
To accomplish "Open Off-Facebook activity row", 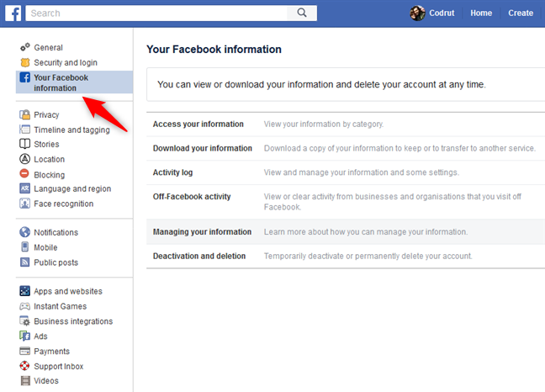I will coord(346,202).
